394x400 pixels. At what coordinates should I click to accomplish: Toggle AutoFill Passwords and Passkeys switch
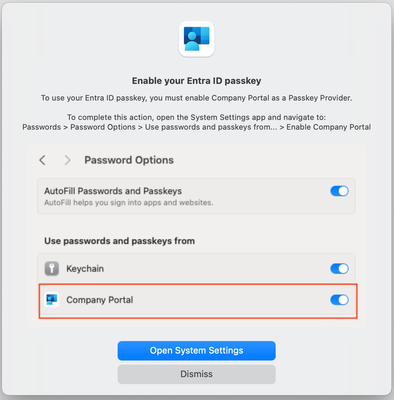pyautogui.click(x=339, y=191)
